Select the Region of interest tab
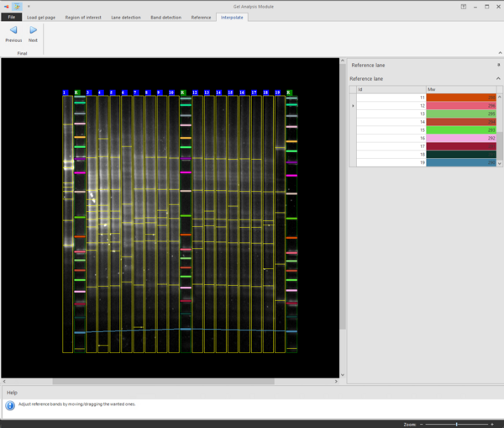 point(82,17)
